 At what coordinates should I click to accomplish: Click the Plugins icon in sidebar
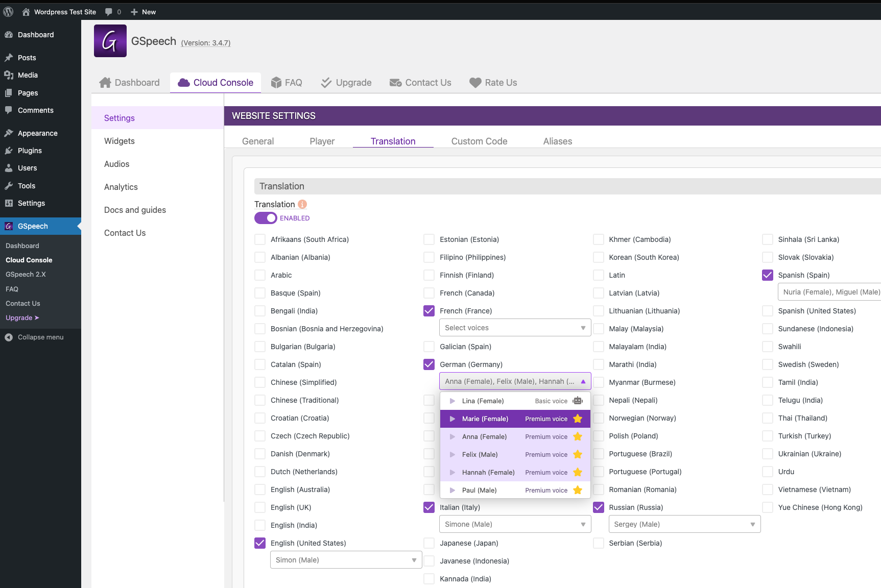tap(9, 151)
